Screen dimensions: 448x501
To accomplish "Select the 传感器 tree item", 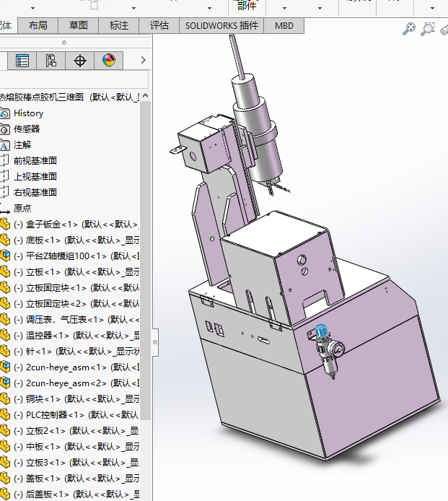I will [x=27, y=129].
